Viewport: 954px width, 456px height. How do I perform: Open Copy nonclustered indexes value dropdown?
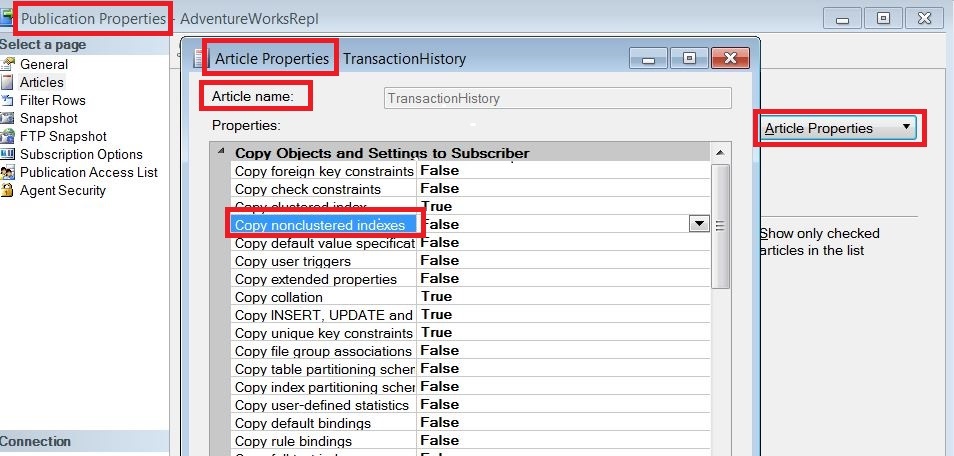698,224
